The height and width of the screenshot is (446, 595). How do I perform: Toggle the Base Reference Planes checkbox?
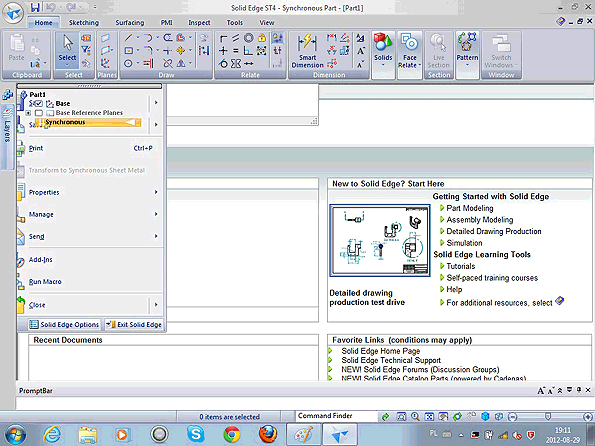click(x=39, y=113)
